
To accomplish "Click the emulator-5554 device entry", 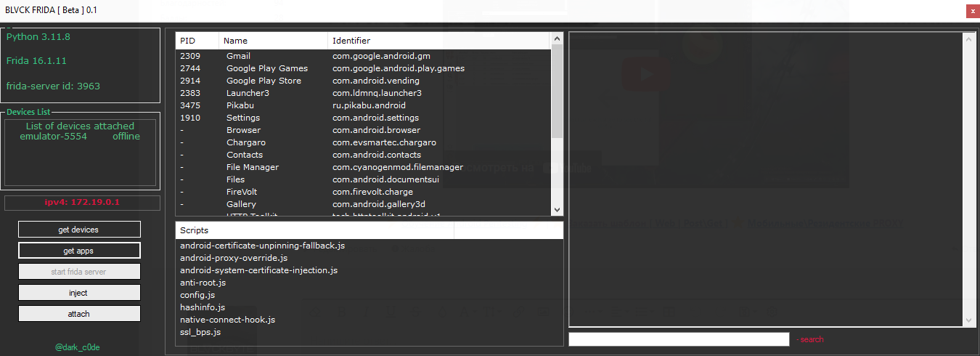I will [80, 137].
